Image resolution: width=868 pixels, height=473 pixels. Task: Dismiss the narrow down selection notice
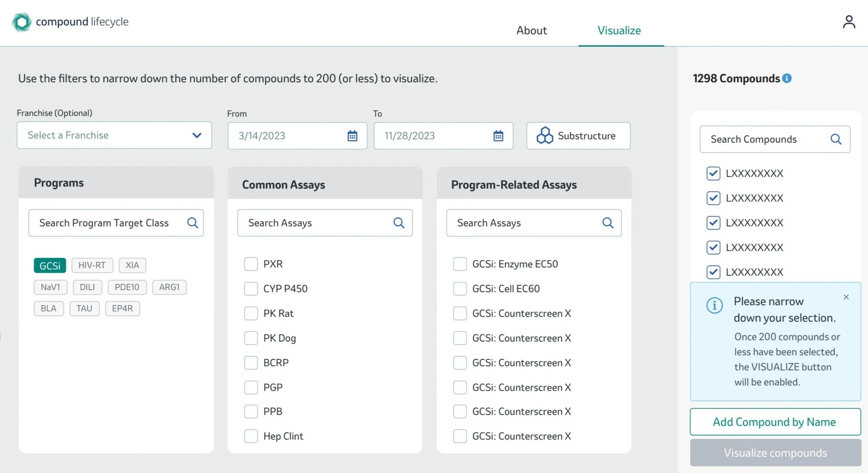coord(846,297)
